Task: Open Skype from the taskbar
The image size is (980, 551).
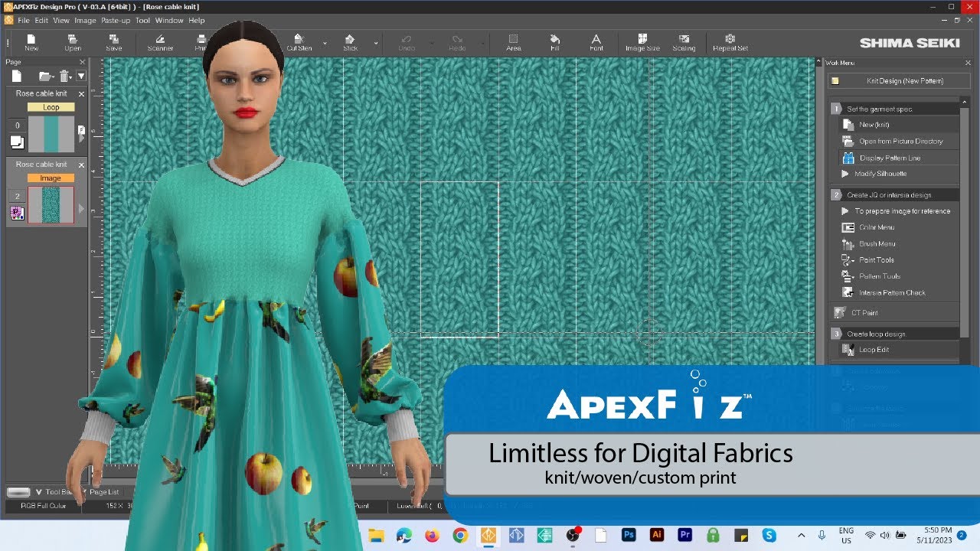Action: coord(769,536)
